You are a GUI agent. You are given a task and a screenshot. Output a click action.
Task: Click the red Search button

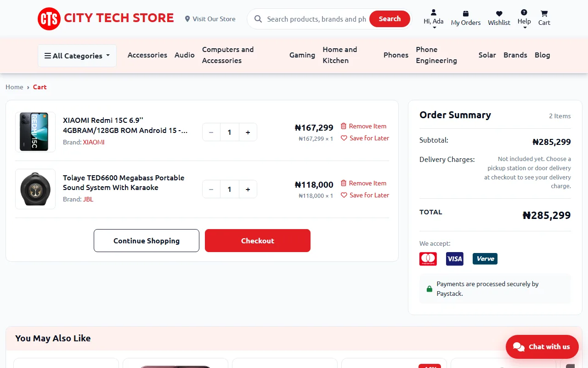point(390,19)
